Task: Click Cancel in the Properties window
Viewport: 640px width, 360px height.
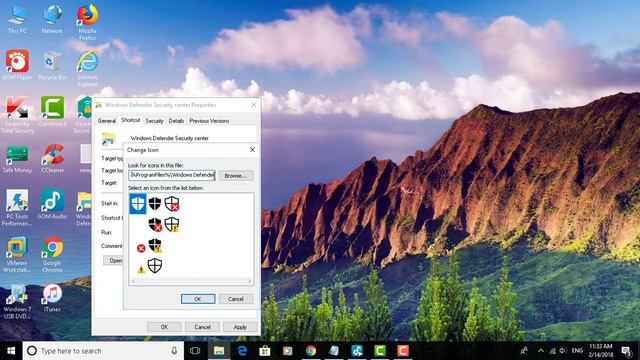Action: click(x=202, y=327)
